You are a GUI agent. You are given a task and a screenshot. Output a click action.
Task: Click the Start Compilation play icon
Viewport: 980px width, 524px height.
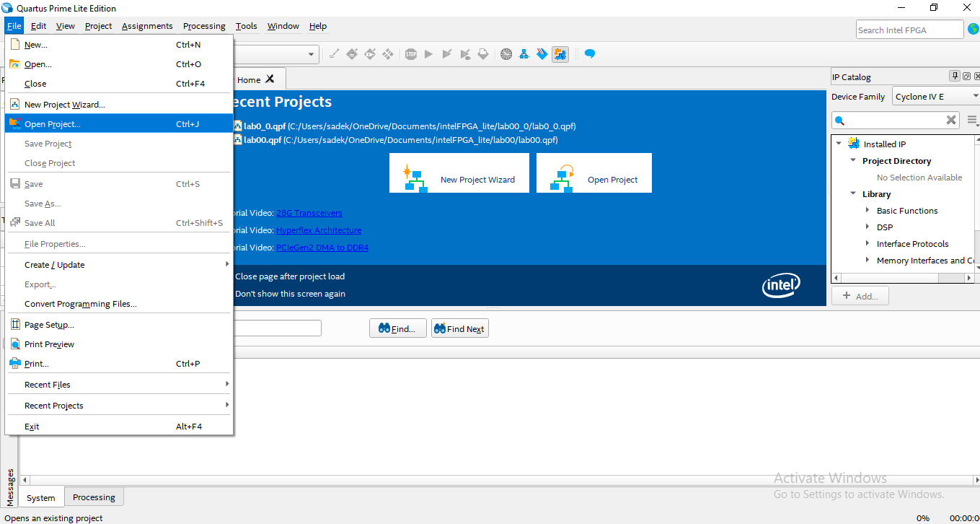(x=428, y=54)
